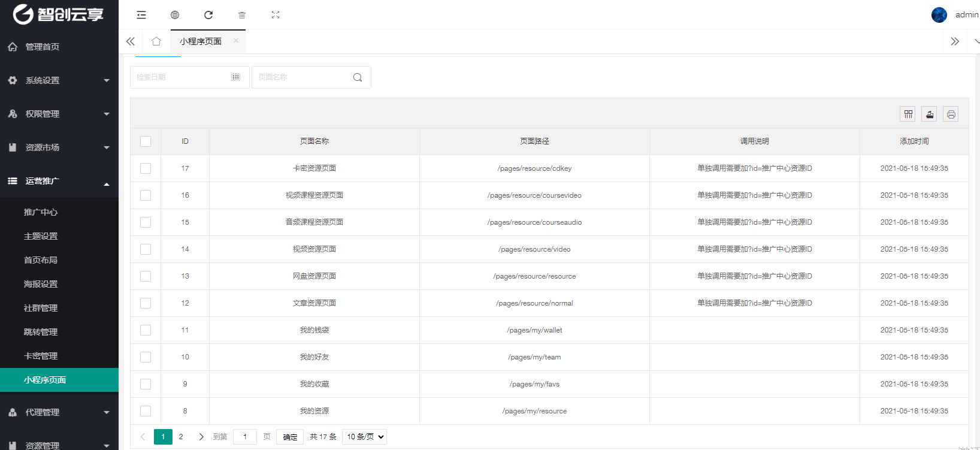Viewport: 980px width, 450px height.
Task: Close the 小程序页面 tab
Action: [x=236, y=41]
